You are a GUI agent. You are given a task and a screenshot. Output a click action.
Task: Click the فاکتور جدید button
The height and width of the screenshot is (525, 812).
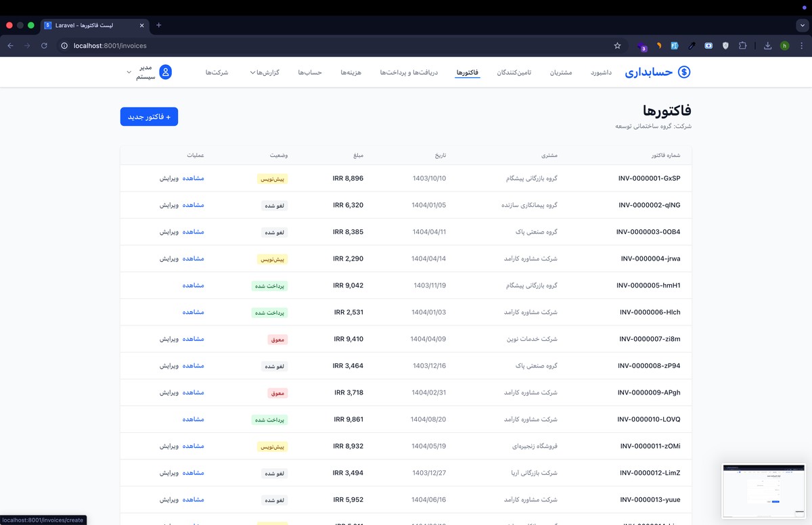[149, 117]
